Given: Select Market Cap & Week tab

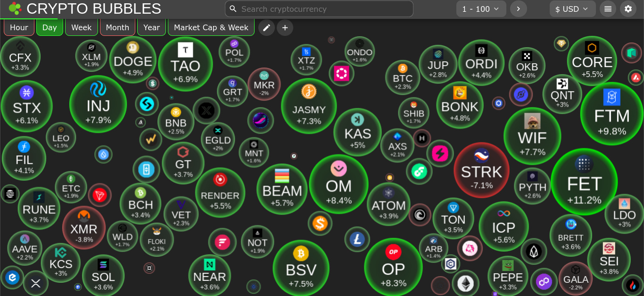Looking at the screenshot, I should pos(211,27).
